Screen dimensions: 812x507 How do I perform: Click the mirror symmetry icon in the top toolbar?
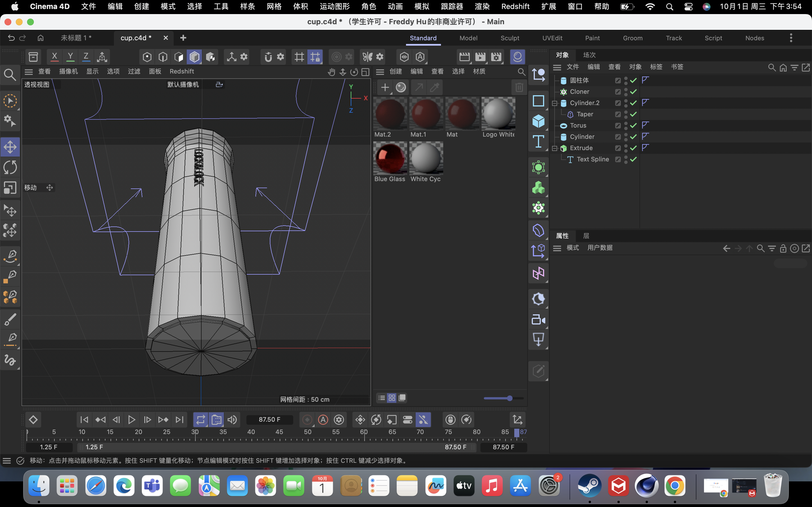point(367,57)
